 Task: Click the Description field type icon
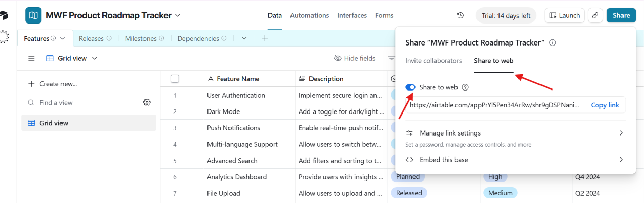pyautogui.click(x=302, y=79)
